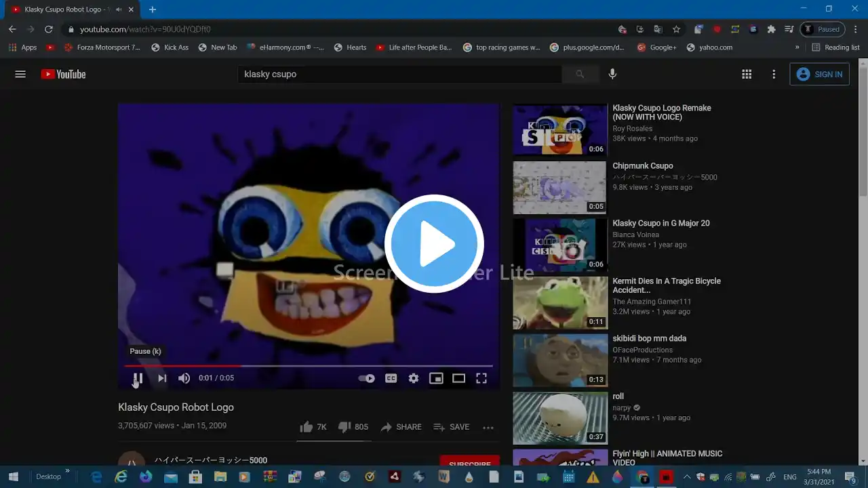Open the more actions menu below video
This screenshot has width=868, height=488.
488,427
